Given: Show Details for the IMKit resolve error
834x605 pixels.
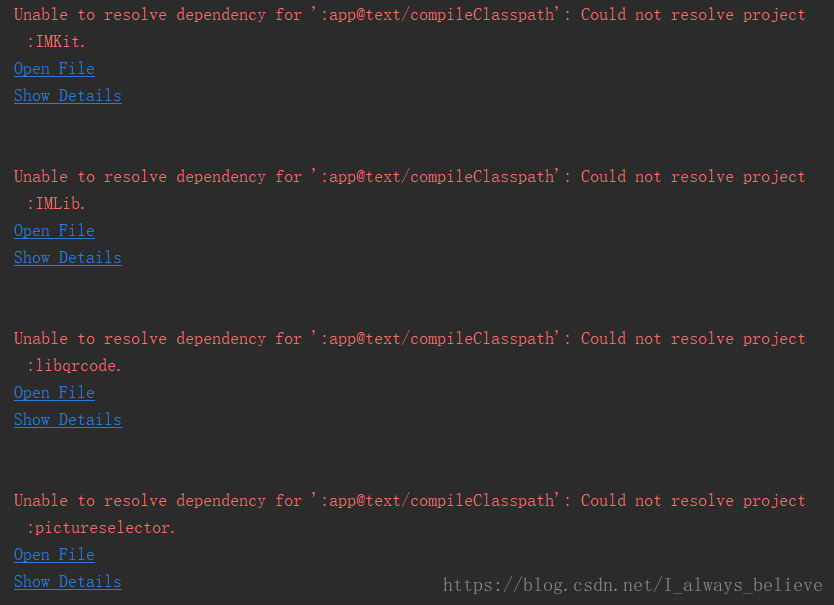Looking at the screenshot, I should click(x=67, y=95).
